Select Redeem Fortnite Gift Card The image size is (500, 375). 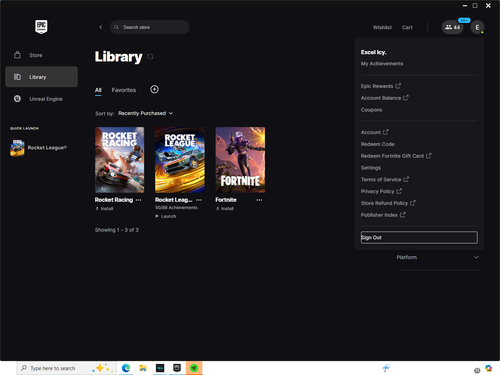396,156
